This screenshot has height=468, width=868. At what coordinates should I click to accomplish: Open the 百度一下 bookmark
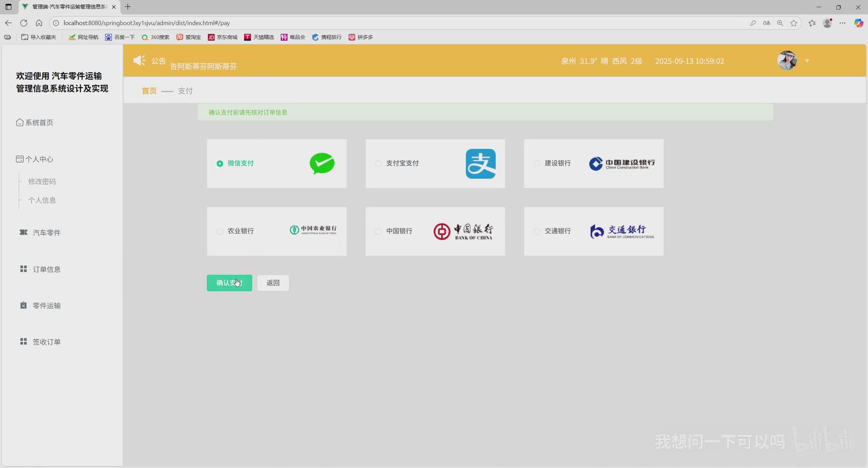tap(120, 37)
